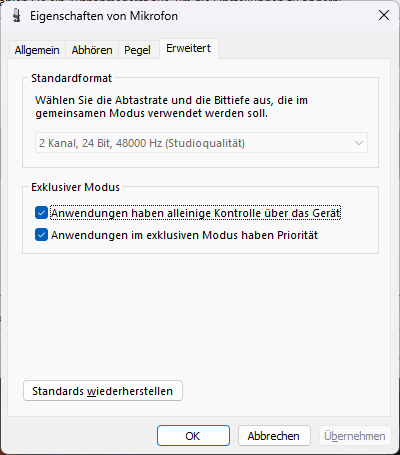Switch to the Allgemein tab

(37, 50)
